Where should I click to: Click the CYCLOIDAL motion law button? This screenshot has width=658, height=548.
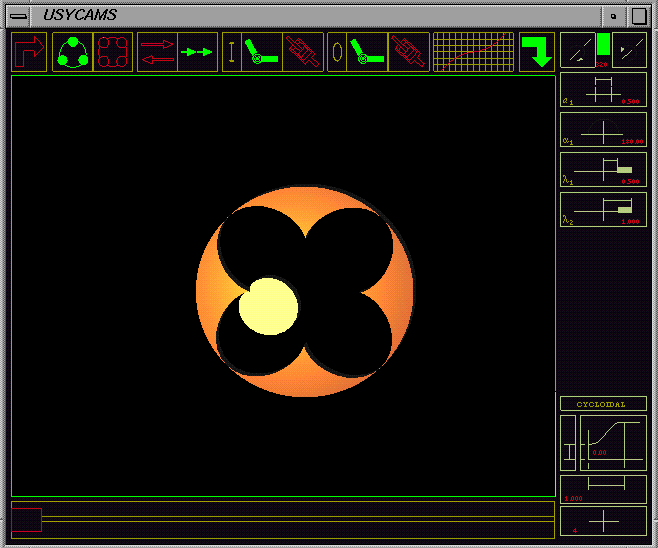tap(603, 404)
